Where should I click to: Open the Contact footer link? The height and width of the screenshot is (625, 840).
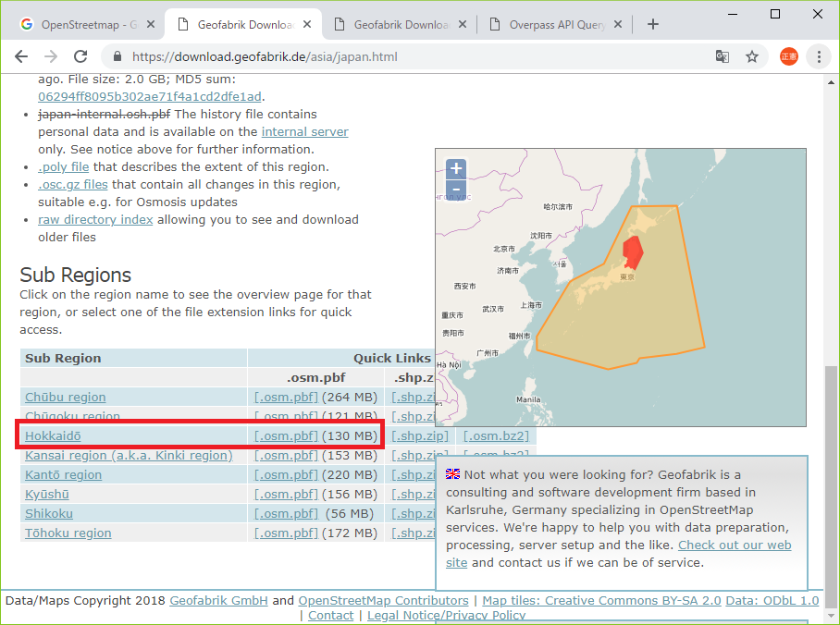[x=330, y=616]
